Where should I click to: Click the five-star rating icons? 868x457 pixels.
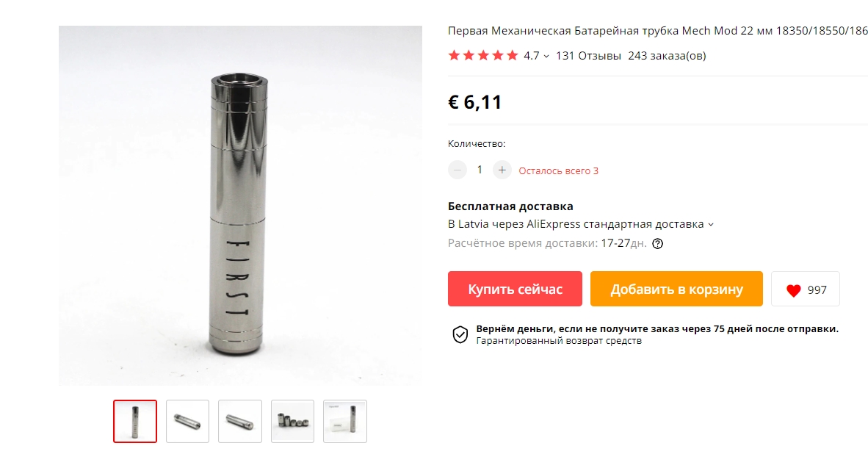click(483, 55)
